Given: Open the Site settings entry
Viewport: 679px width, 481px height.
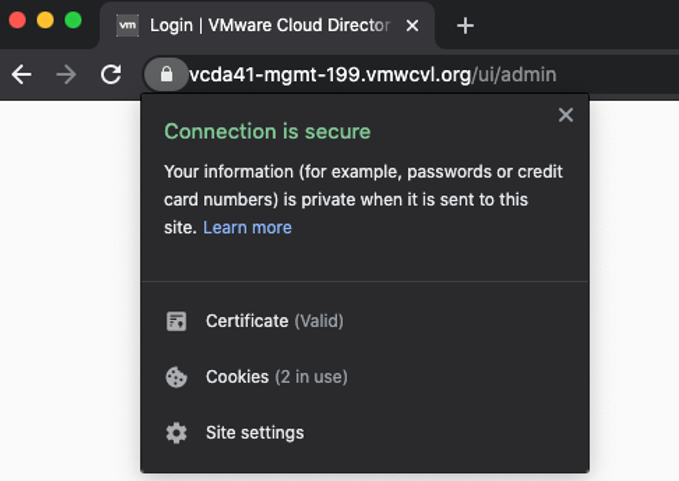Looking at the screenshot, I should click(254, 433).
